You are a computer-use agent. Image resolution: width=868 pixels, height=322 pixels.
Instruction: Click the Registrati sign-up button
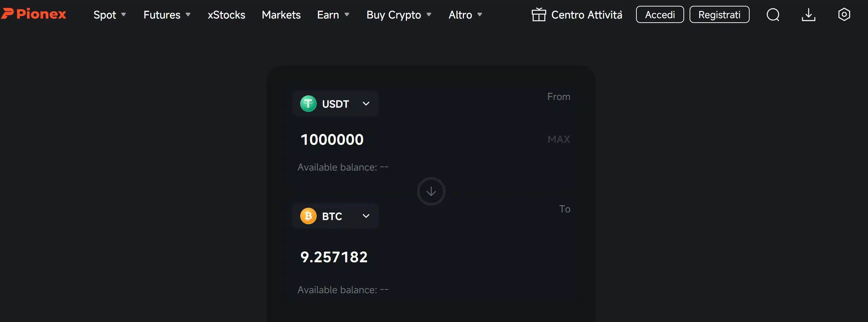pos(719,15)
